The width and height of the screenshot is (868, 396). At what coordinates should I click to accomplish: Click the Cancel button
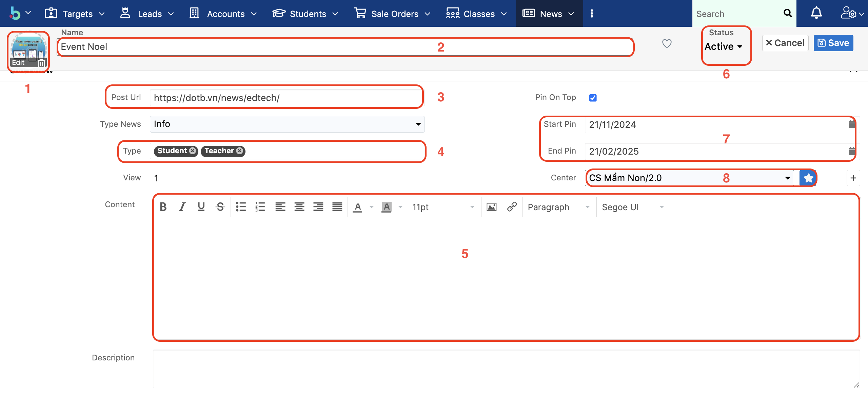tap(785, 43)
